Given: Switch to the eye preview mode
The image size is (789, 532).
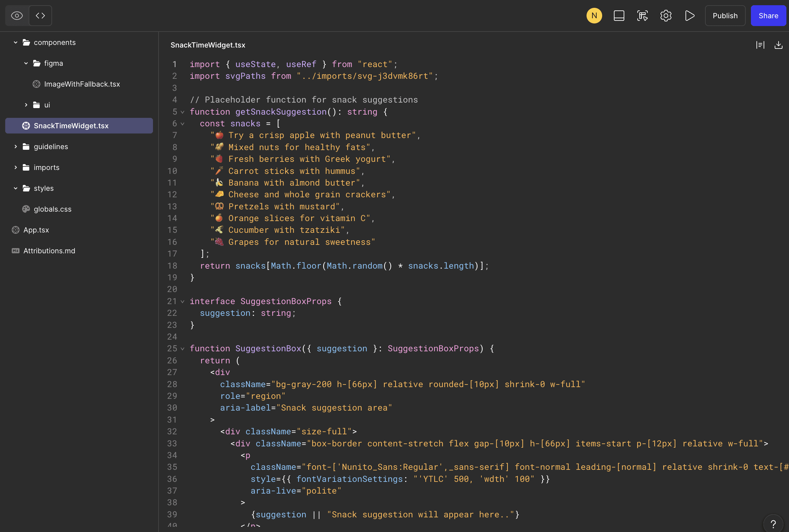Looking at the screenshot, I should tap(17, 16).
